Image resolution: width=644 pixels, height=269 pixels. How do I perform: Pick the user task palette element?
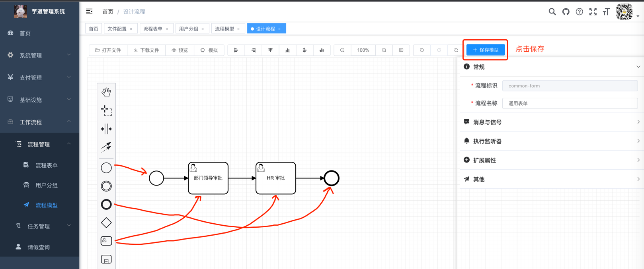pos(106,241)
